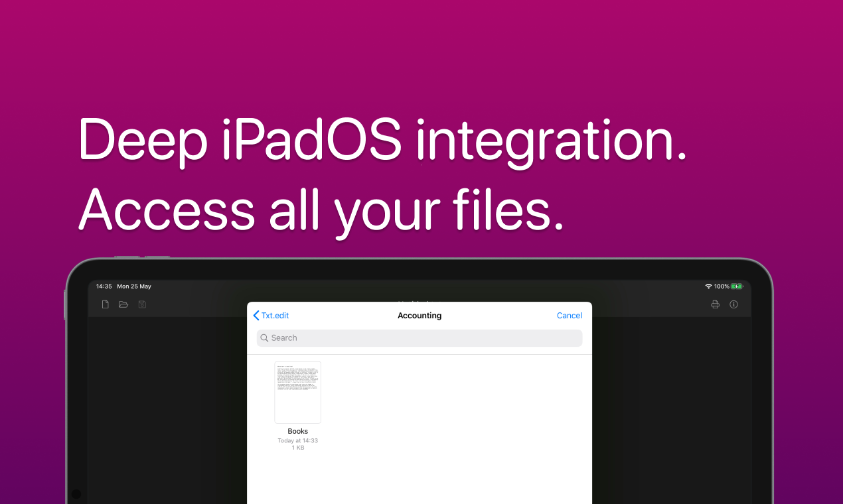Tap the 14:35 clock in the status bar
Image resolution: width=843 pixels, height=504 pixels.
tap(104, 286)
